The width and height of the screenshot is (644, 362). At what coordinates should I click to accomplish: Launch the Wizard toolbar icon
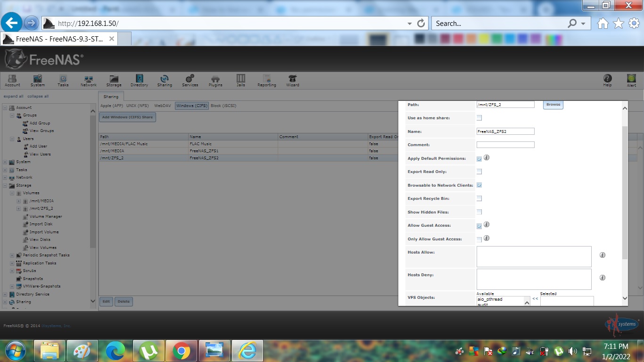coord(292,81)
